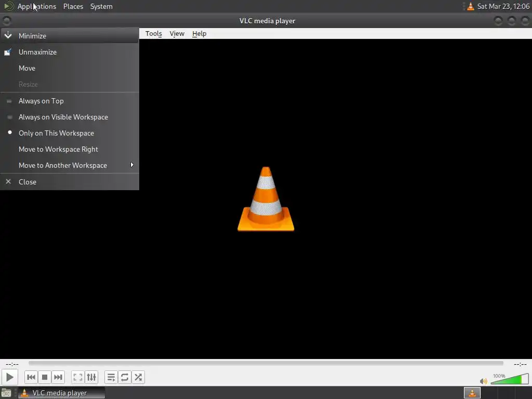Select VLC media player taskbar button
The image size is (532, 399).
pyautogui.click(x=61, y=393)
